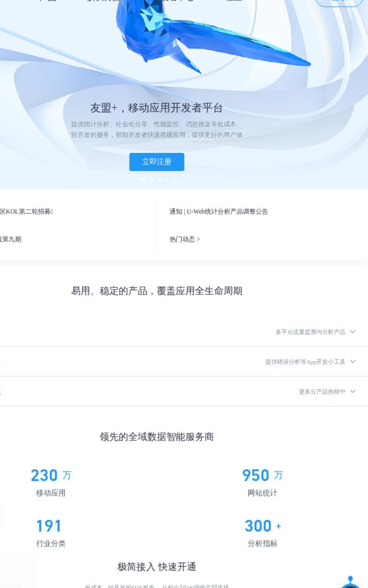This screenshot has height=588, width=368.
Task: Open the robot assistant chat icon
Action: (x=351, y=582)
